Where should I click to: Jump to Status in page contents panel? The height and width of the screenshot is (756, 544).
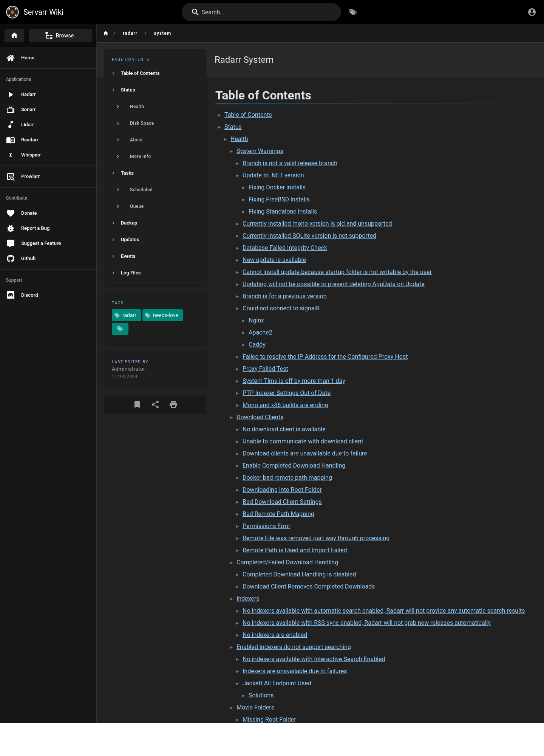155,90
